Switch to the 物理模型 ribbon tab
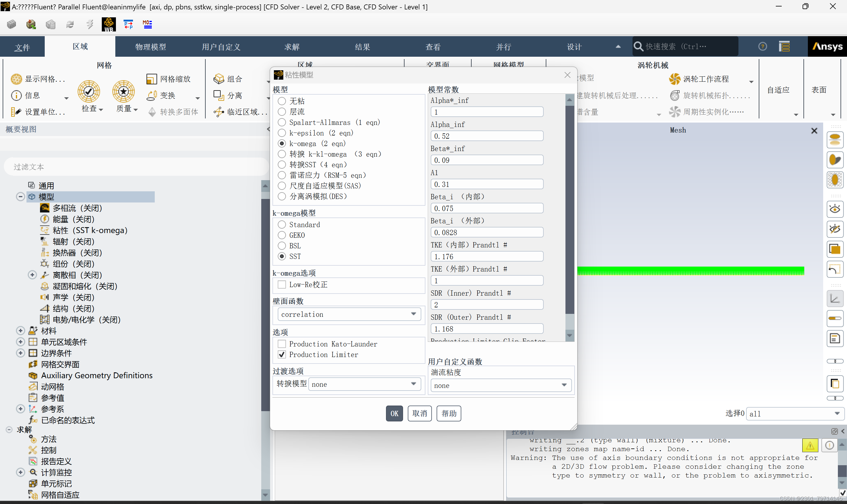 [x=151, y=47]
